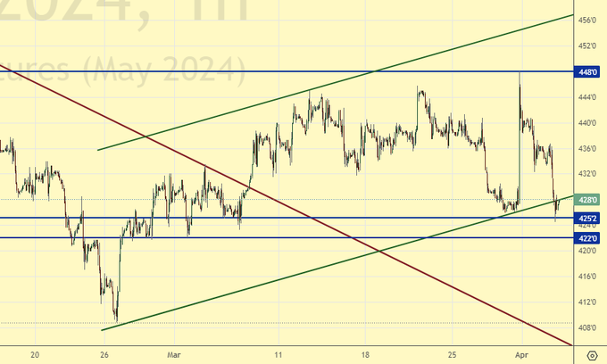
Task: Click the 26 date label on time axis
Action: (105, 354)
